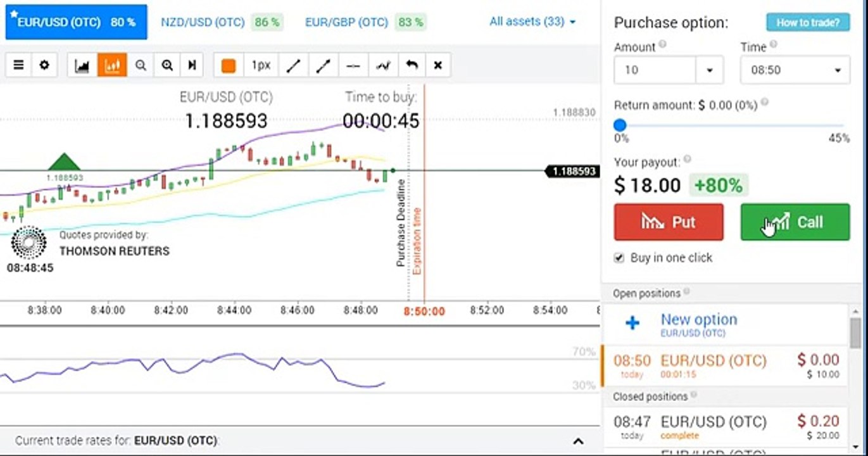Open the chart hamburger menu

pyautogui.click(x=18, y=65)
